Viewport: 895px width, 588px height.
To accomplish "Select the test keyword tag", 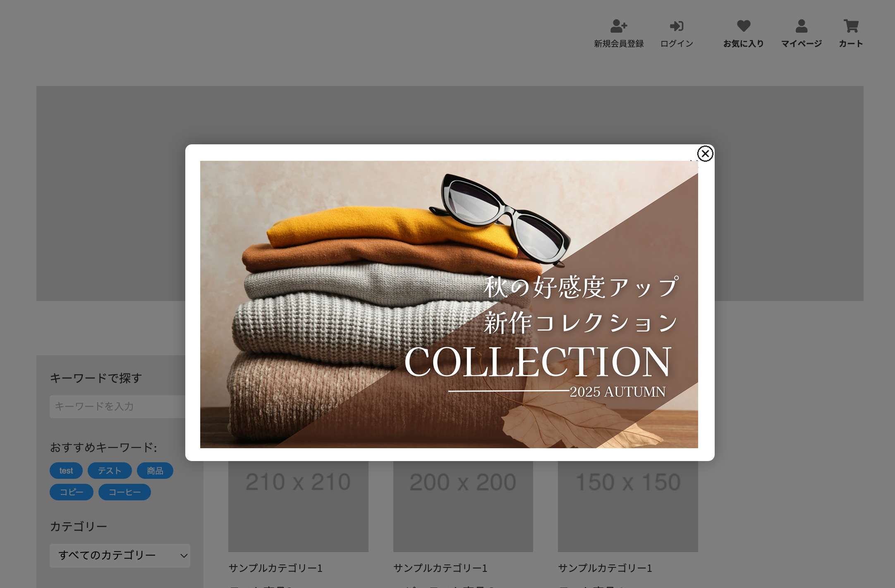I will point(66,471).
